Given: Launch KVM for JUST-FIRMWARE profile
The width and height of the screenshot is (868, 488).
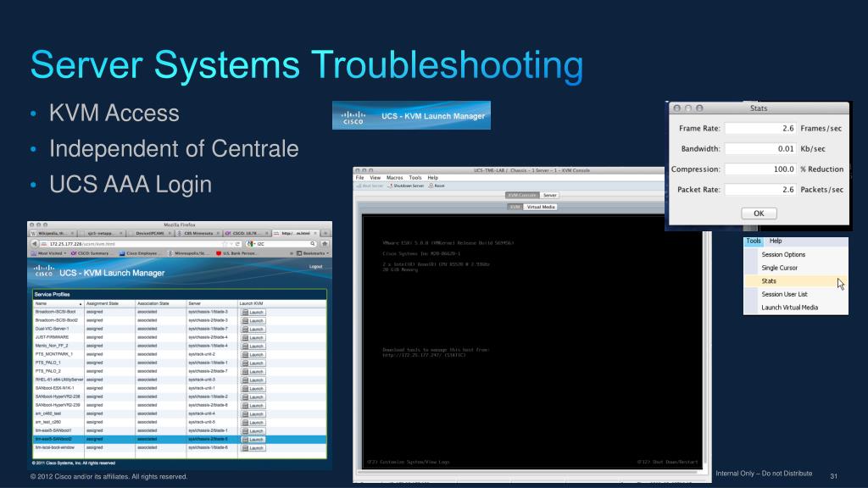Looking at the screenshot, I should [253, 337].
